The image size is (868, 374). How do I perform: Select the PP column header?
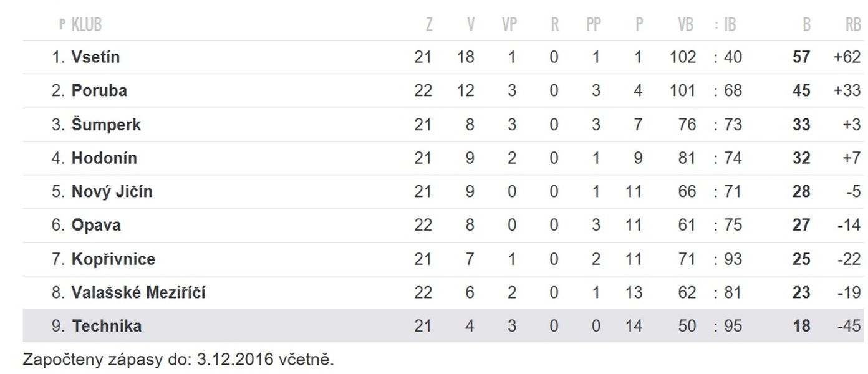click(x=594, y=24)
